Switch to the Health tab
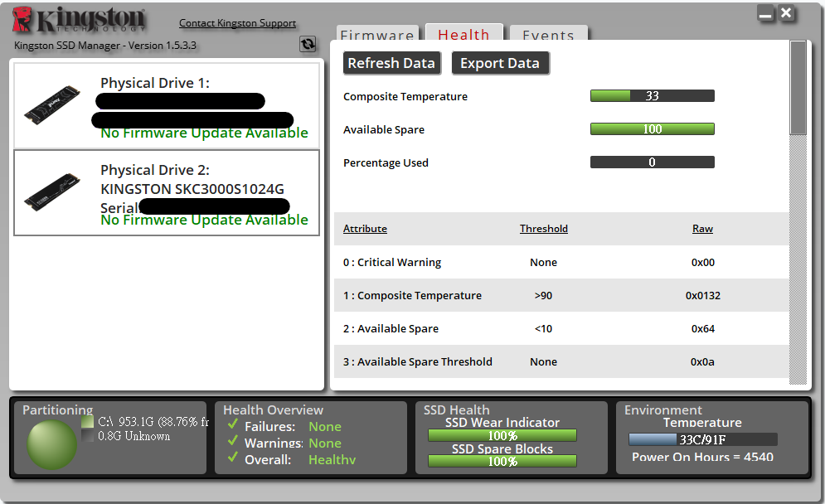This screenshot has height=504, width=825. [464, 32]
